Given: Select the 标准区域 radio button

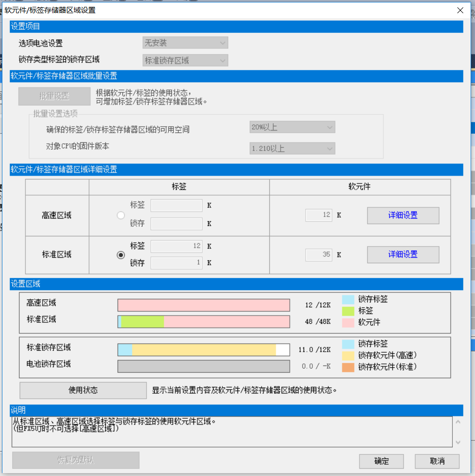Looking at the screenshot, I should (x=121, y=255).
